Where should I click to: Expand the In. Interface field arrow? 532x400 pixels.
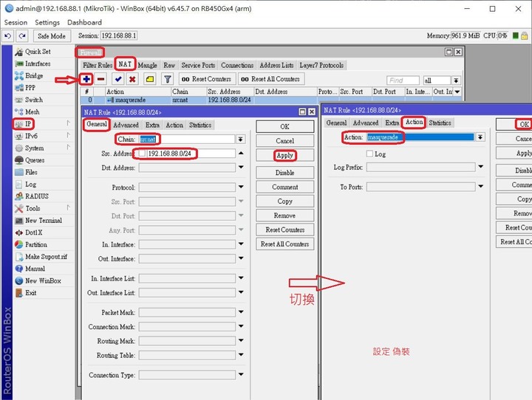[x=241, y=244]
